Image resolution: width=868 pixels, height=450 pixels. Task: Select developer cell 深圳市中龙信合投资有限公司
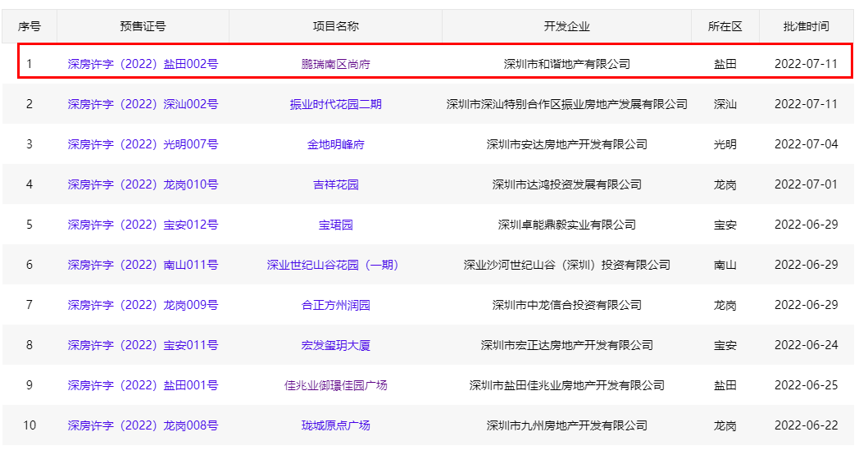567,306
